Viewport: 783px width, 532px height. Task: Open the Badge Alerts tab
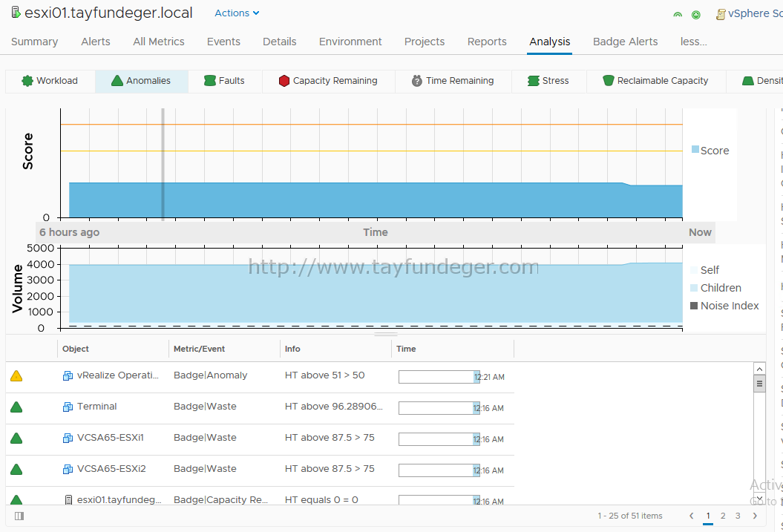(x=625, y=42)
